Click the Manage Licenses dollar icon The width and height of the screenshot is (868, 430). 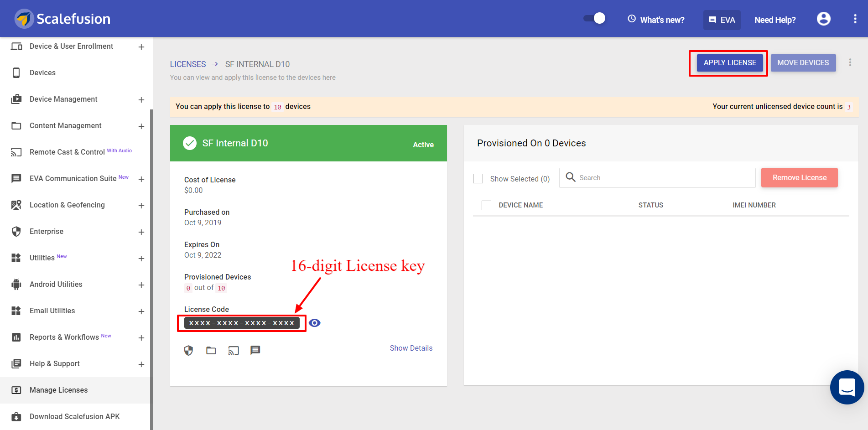coord(16,390)
